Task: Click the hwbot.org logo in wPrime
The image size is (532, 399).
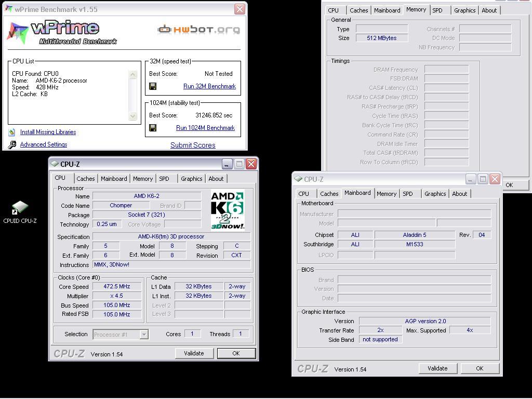Action: [x=199, y=30]
